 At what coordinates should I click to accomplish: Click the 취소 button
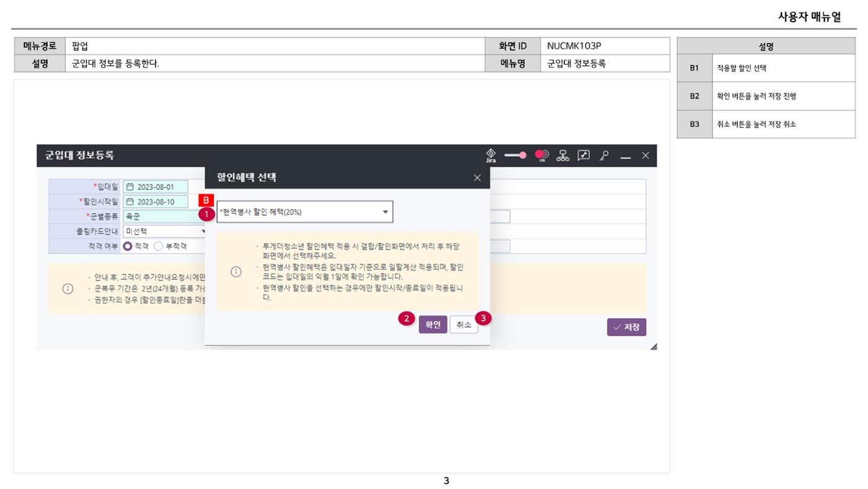pos(464,325)
